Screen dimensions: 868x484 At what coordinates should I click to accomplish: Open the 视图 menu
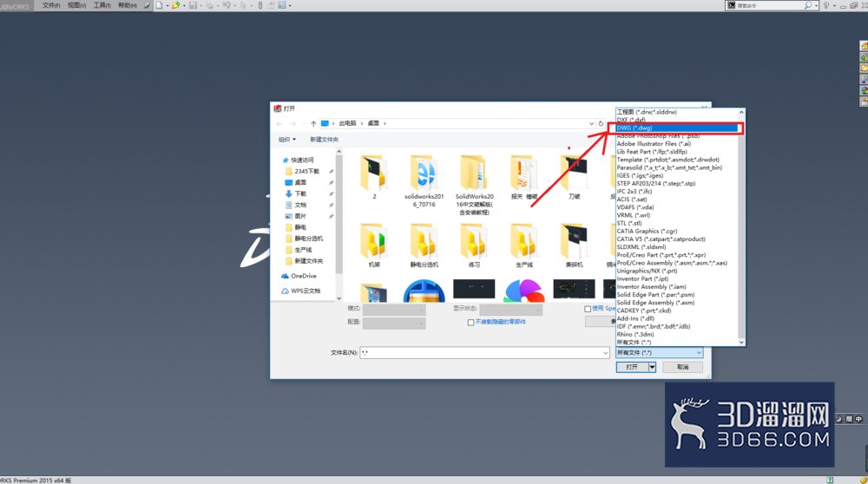(x=76, y=5)
